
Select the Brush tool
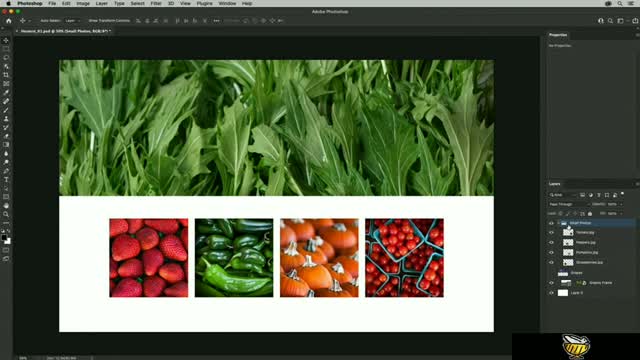[6, 110]
